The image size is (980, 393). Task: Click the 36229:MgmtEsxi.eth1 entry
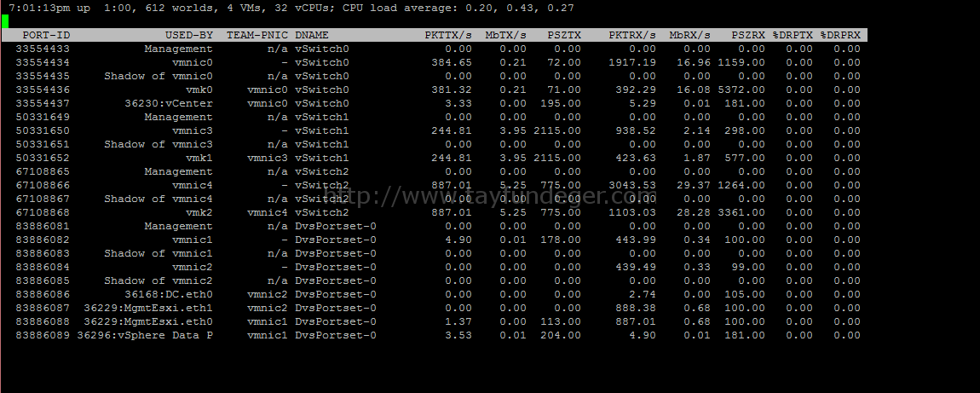coord(148,308)
